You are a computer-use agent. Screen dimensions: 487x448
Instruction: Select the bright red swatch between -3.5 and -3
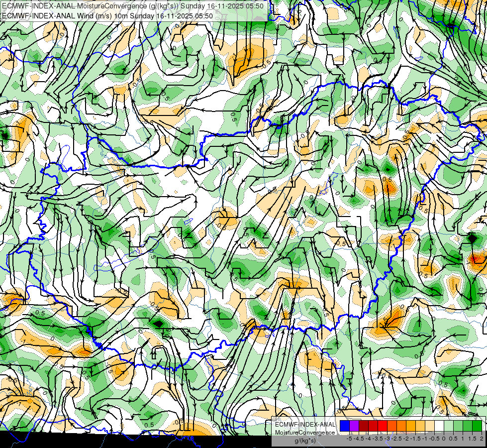click(x=383, y=426)
